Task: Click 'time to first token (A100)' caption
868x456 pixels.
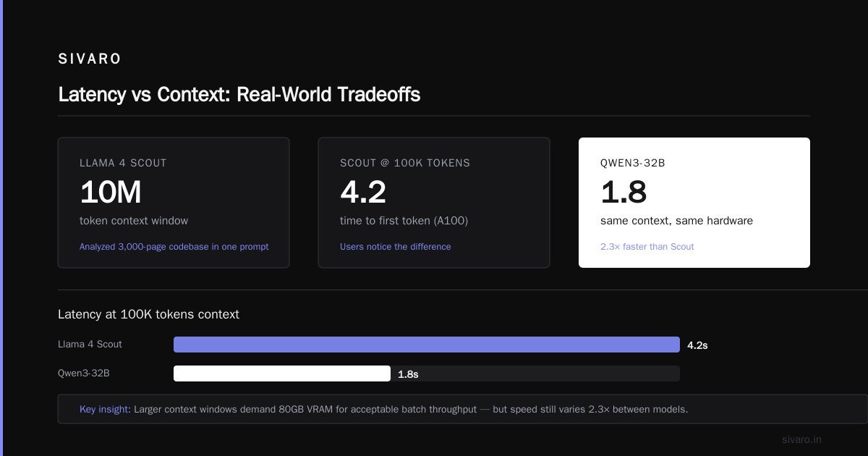Action: [404, 221]
